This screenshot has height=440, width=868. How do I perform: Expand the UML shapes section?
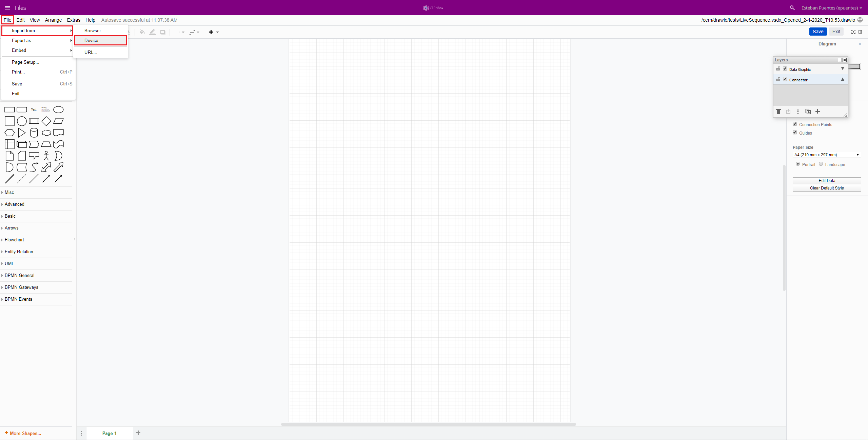[9, 263]
